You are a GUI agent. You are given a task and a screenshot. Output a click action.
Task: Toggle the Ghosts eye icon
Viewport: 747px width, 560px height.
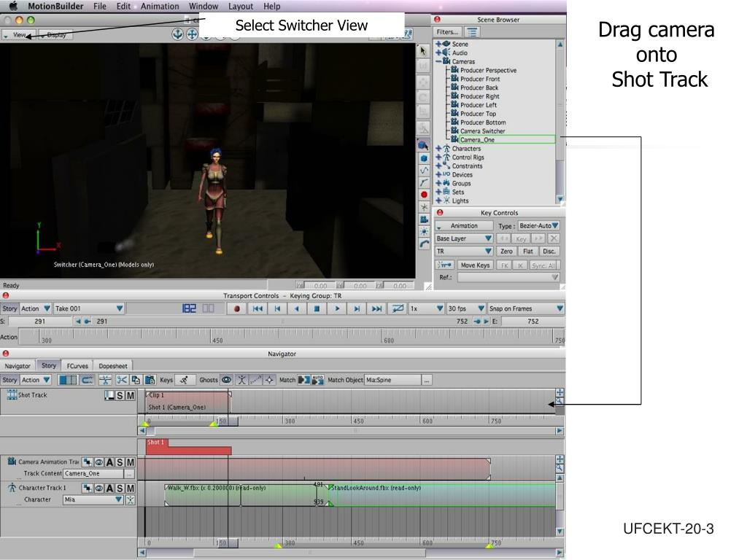pyautogui.click(x=226, y=379)
